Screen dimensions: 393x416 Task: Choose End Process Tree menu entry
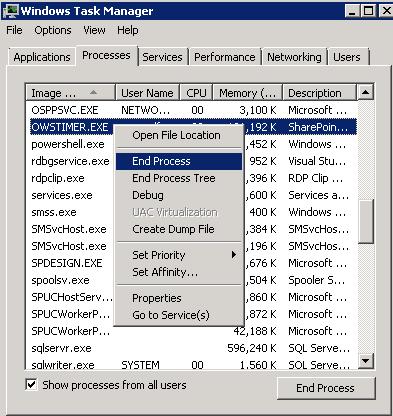pyautogui.click(x=179, y=178)
